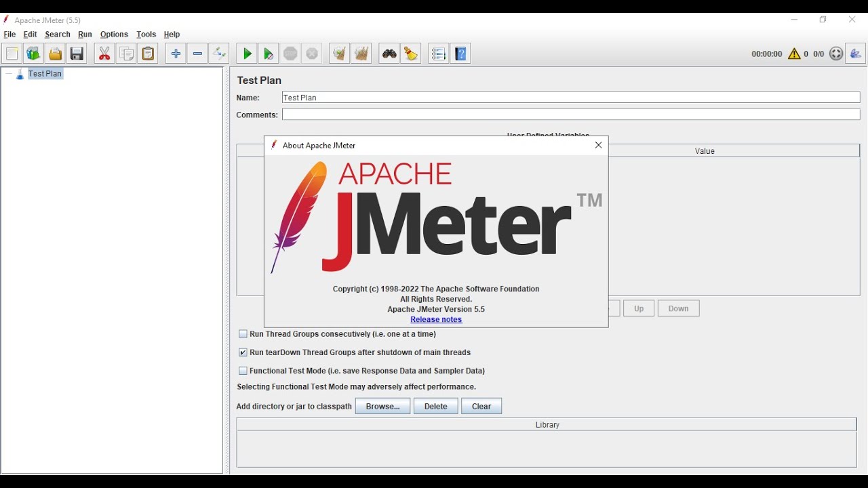This screenshot has width=868, height=488.
Task: Click the Paste clipboard icon
Action: point(148,54)
